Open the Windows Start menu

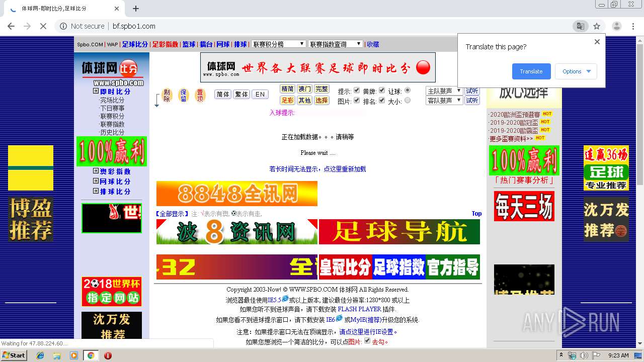tap(14, 355)
